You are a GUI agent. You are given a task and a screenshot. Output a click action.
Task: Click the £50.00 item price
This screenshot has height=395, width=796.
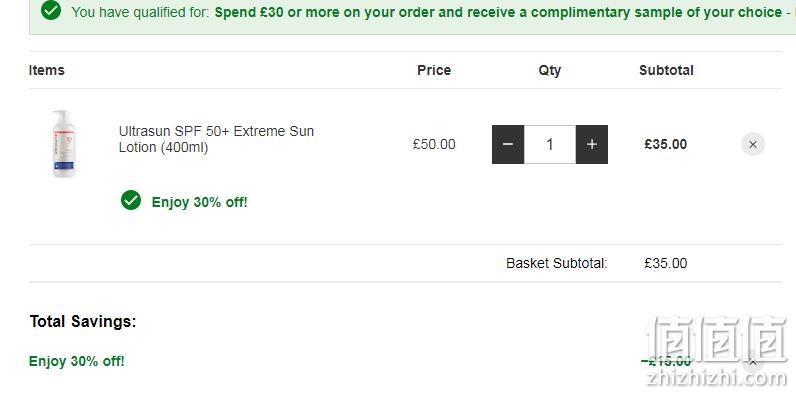(x=434, y=145)
